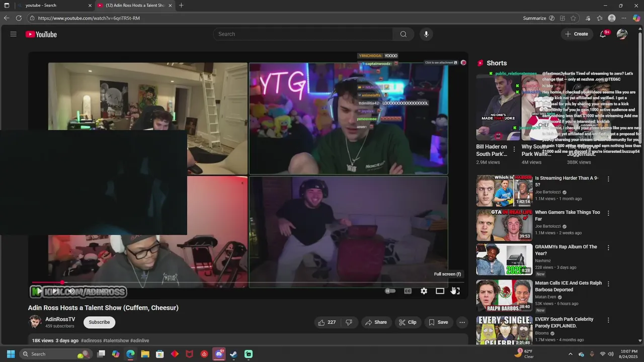Save the video to a playlist
The height and width of the screenshot is (362, 644).
coord(438,322)
